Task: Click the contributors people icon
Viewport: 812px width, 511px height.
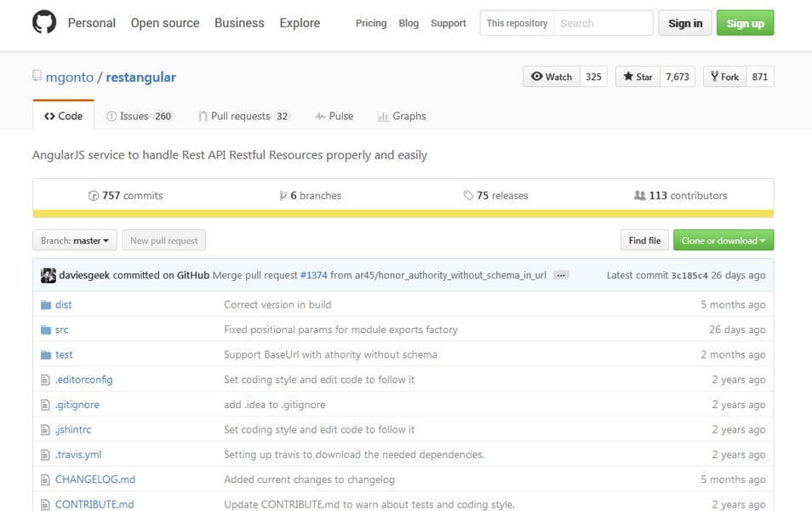Action: click(x=640, y=195)
